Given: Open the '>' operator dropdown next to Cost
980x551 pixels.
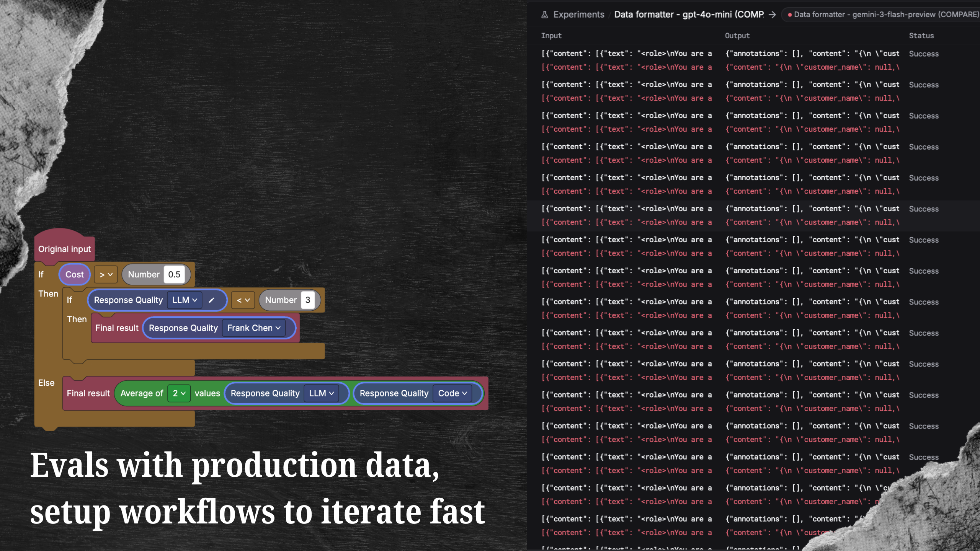Looking at the screenshot, I should pos(105,274).
